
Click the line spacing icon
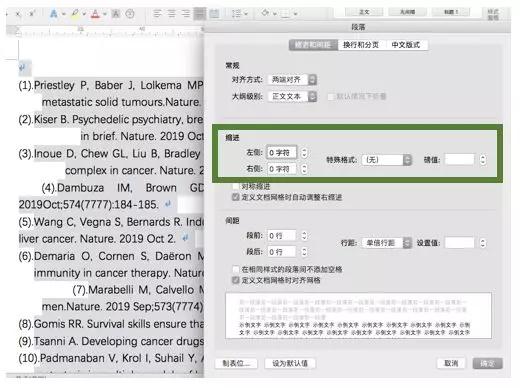237,14
